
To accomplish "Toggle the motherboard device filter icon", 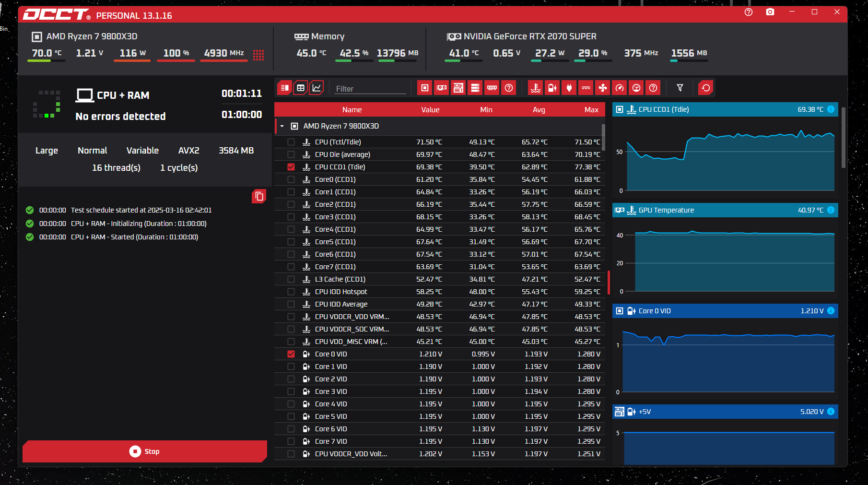I will (458, 88).
